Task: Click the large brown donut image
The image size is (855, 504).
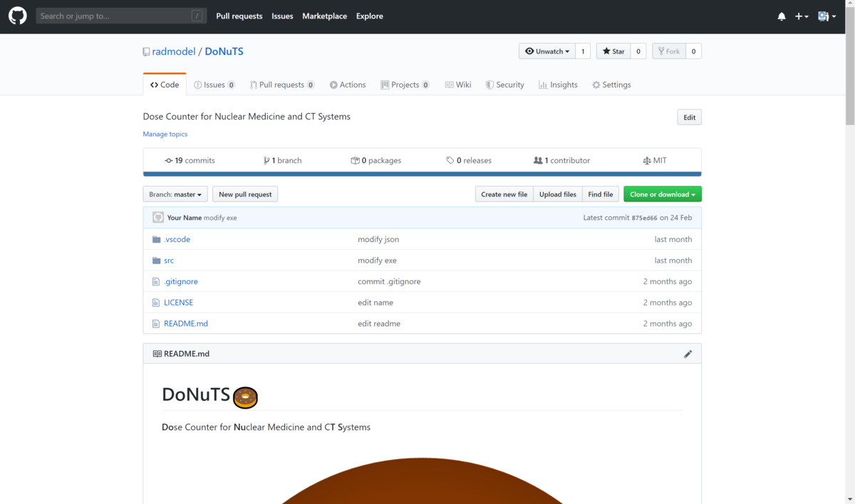Action: click(422, 481)
